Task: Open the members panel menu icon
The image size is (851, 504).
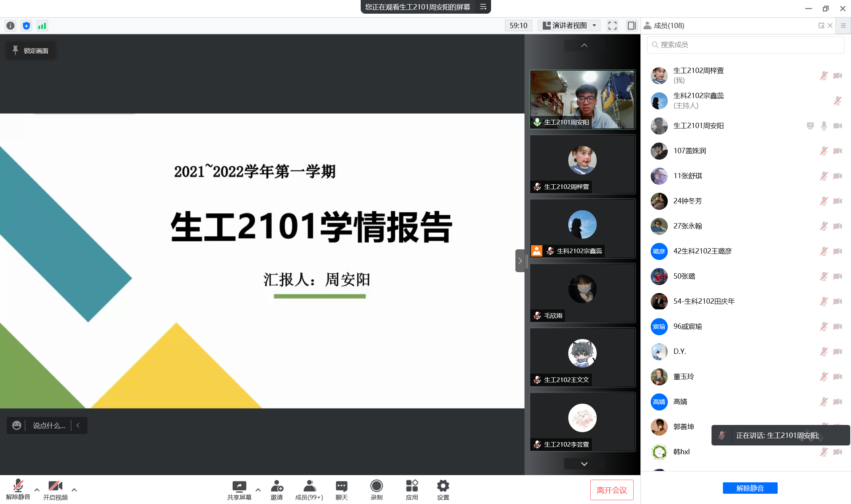Action: [843, 25]
